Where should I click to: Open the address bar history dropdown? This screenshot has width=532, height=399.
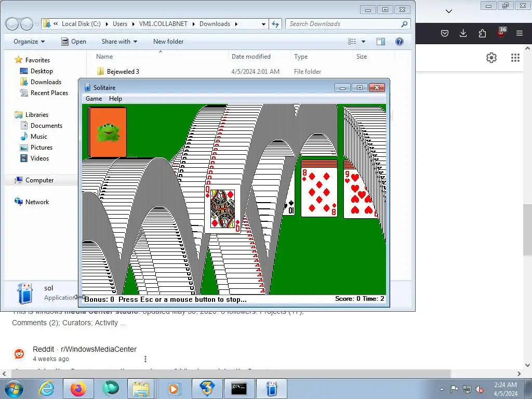[263, 24]
